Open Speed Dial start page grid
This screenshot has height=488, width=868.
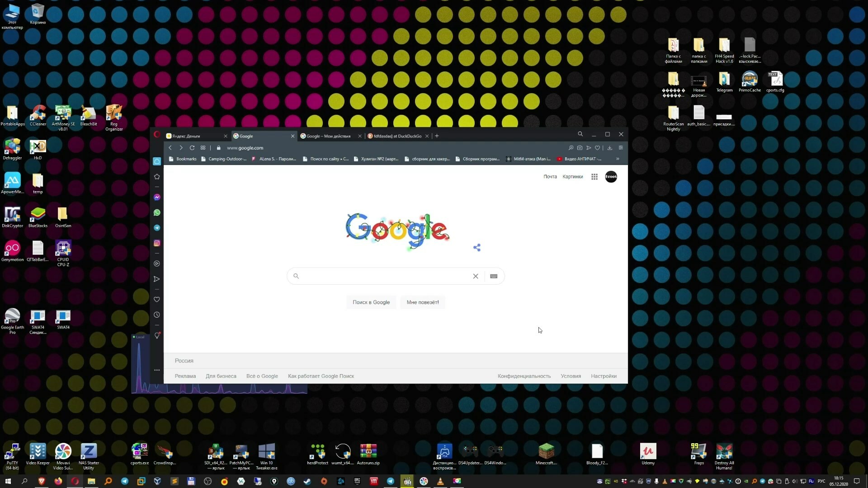[203, 148]
